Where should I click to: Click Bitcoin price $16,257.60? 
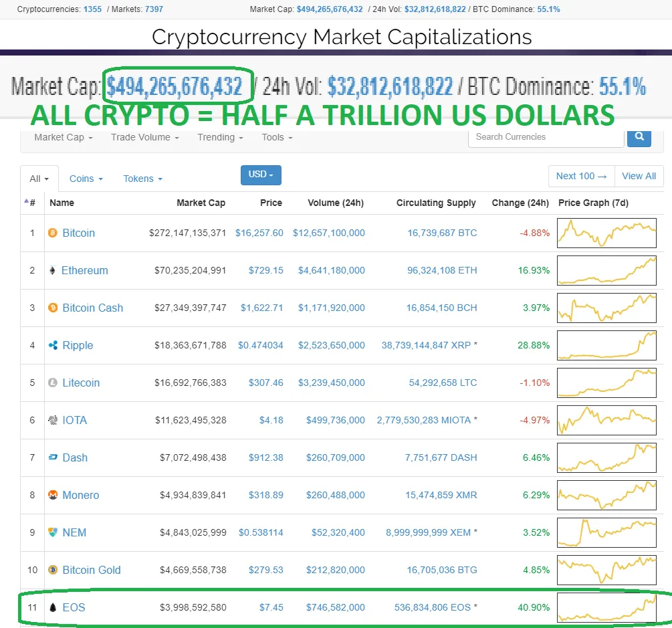[x=259, y=233]
